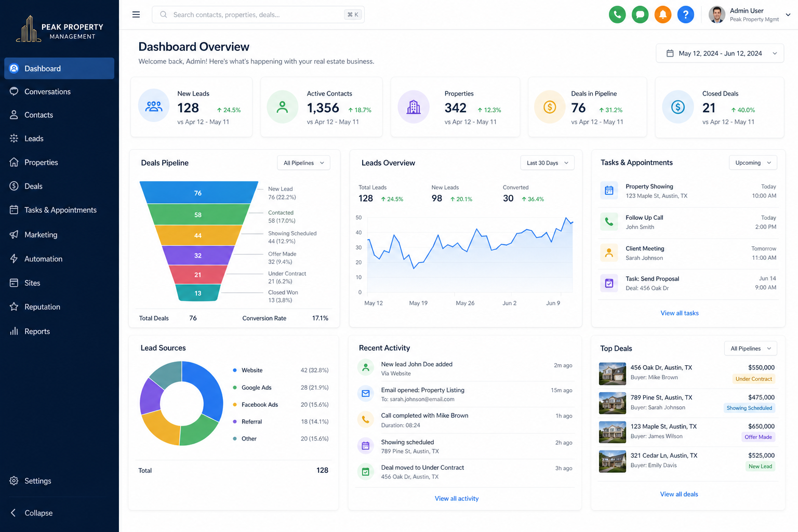Open Tasks & Appointments in the sidebar

59,210
